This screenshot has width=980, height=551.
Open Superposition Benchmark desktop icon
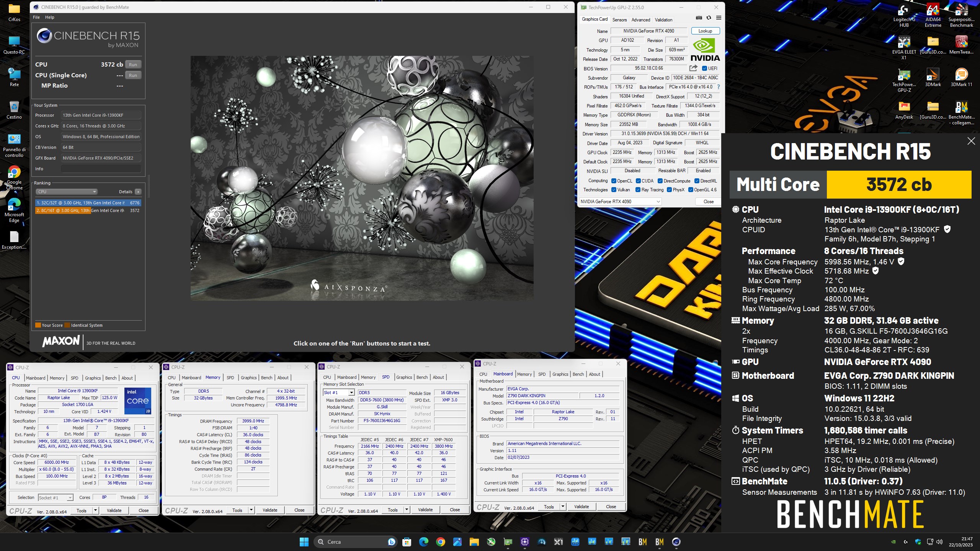[961, 16]
